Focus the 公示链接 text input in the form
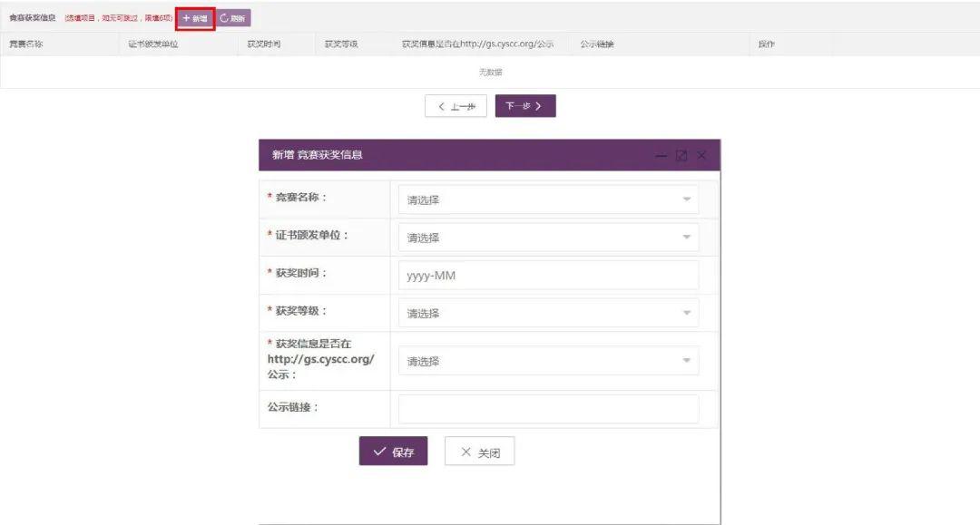 click(x=548, y=408)
